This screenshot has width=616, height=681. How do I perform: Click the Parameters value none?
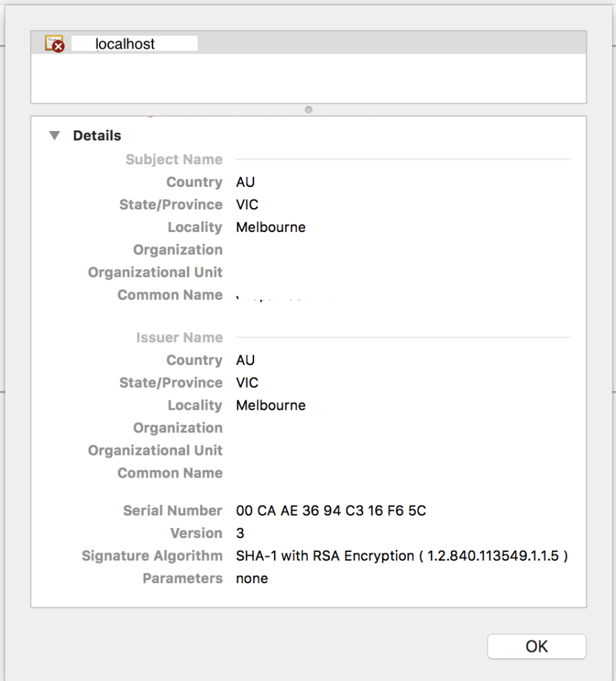tap(251, 578)
